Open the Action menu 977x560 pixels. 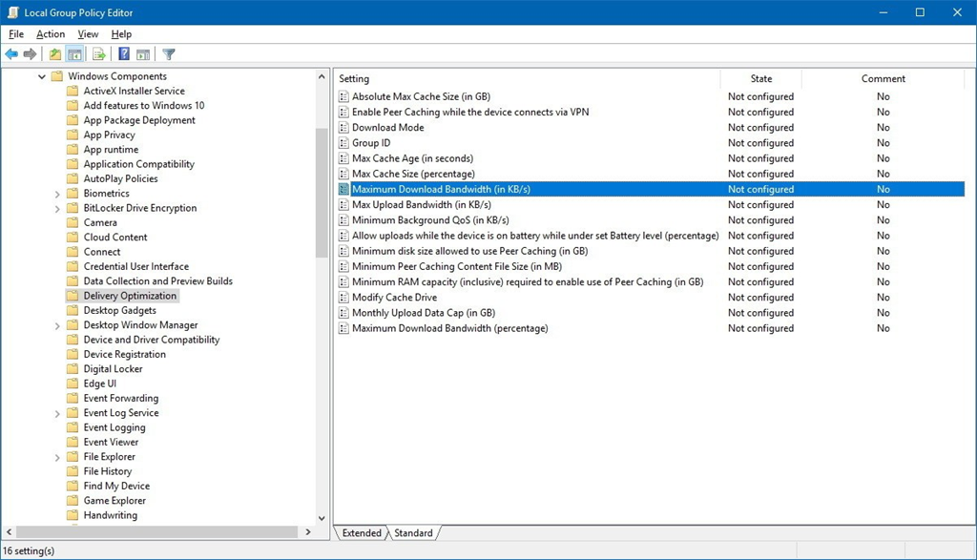[51, 34]
